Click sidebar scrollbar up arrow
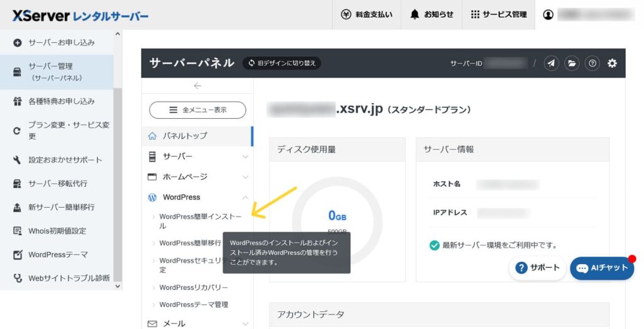Image resolution: width=644 pixels, height=329 pixels. coord(118,34)
